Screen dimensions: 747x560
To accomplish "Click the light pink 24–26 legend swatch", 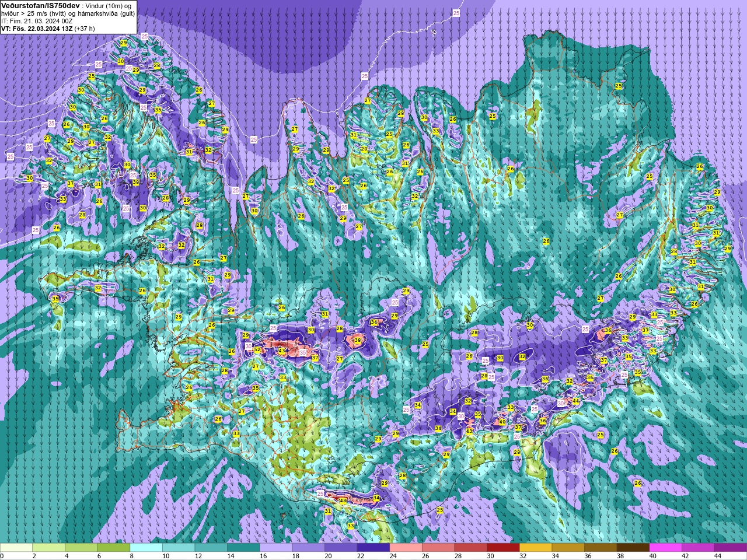I will pyautogui.click(x=406, y=548).
